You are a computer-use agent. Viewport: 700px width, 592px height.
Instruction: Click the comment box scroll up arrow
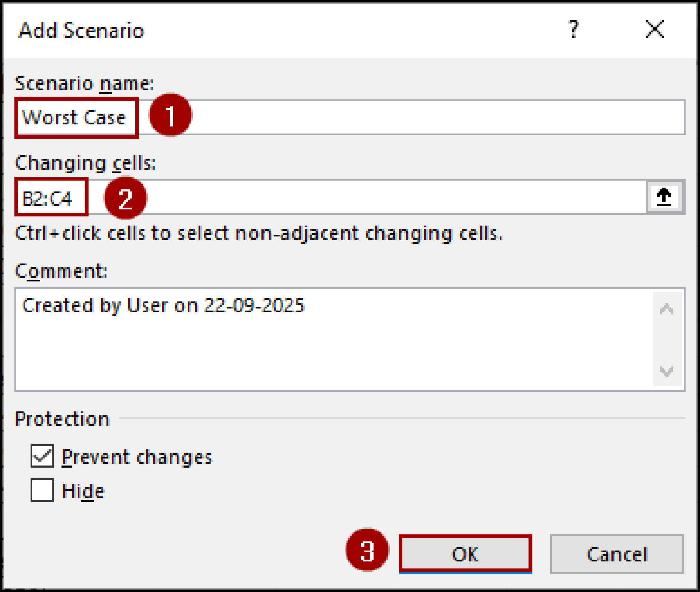(x=667, y=309)
